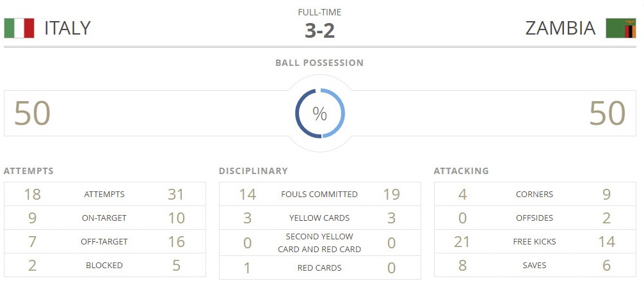The height and width of the screenshot is (288, 644).
Task: Select the FREE KICKS row label
Action: [x=535, y=242]
